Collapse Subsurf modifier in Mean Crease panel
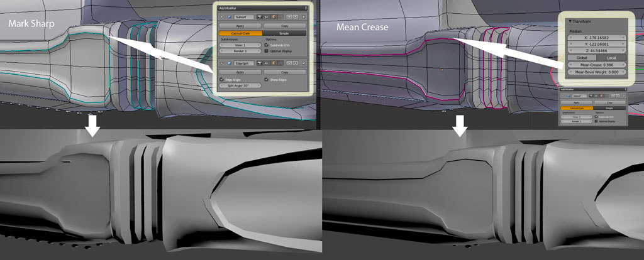The image size is (644, 260). pos(563,96)
